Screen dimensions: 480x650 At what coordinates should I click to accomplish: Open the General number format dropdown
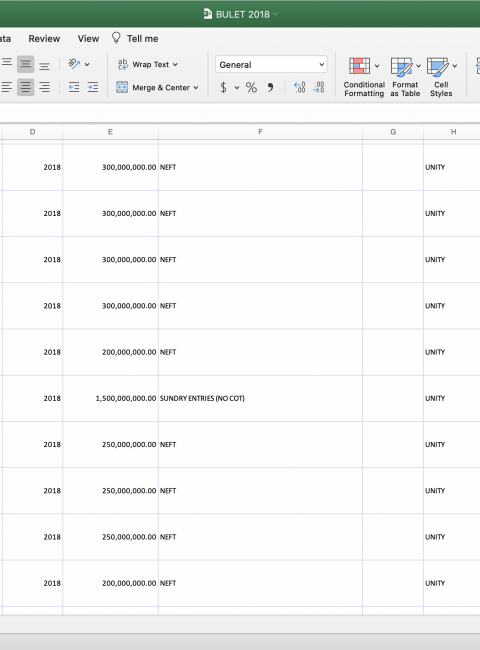(271, 65)
